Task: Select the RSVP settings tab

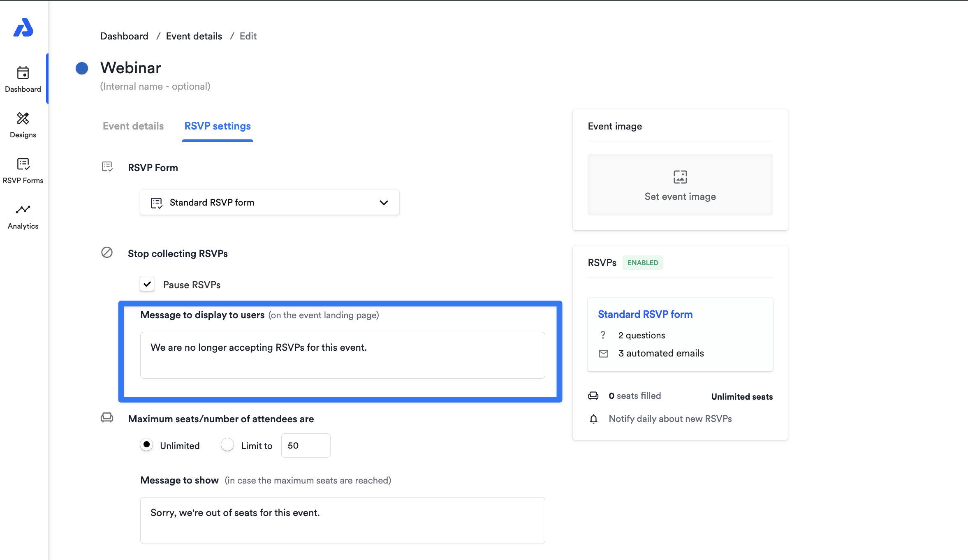Action: click(x=217, y=126)
